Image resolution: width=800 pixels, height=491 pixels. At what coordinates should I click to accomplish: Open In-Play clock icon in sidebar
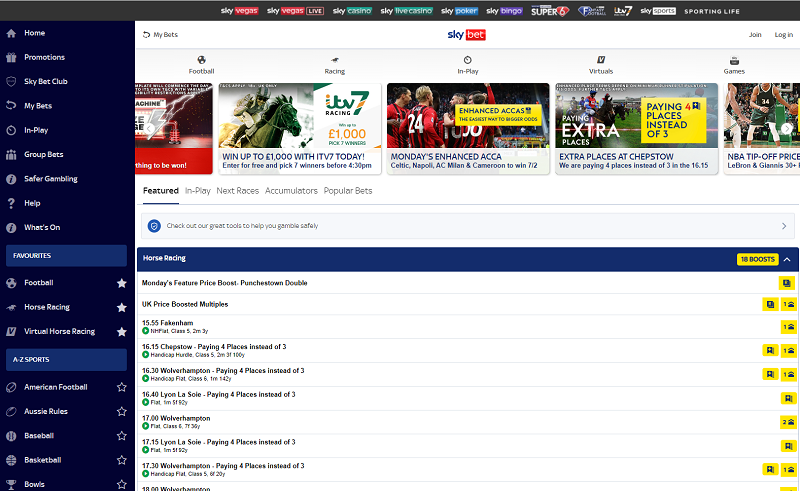11,130
